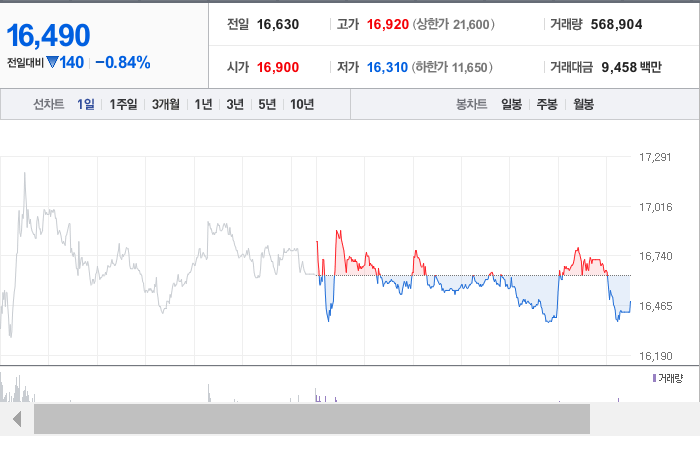
Task: Open the 주봉 candlestick chart
Action: click(x=547, y=104)
